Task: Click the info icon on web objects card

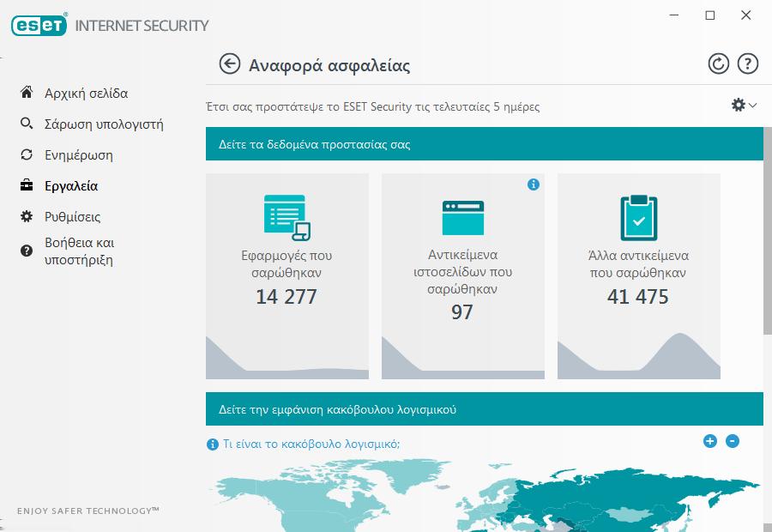Action: [534, 184]
